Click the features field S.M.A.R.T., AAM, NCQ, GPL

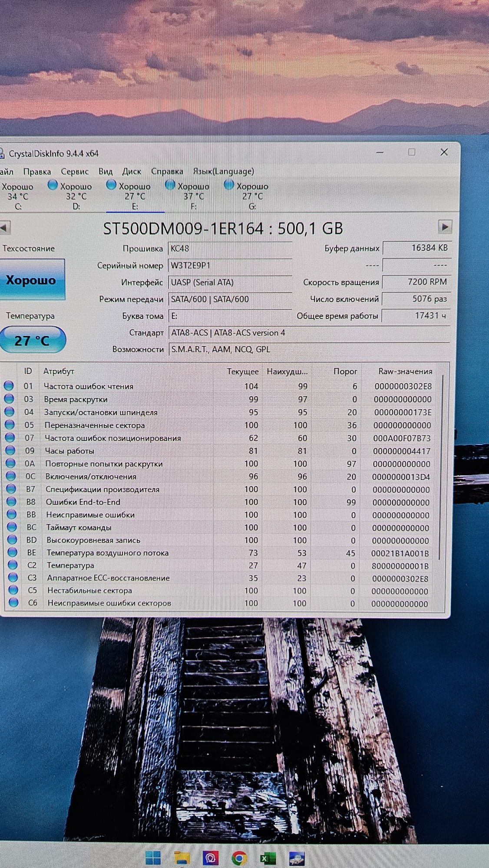click(x=308, y=349)
